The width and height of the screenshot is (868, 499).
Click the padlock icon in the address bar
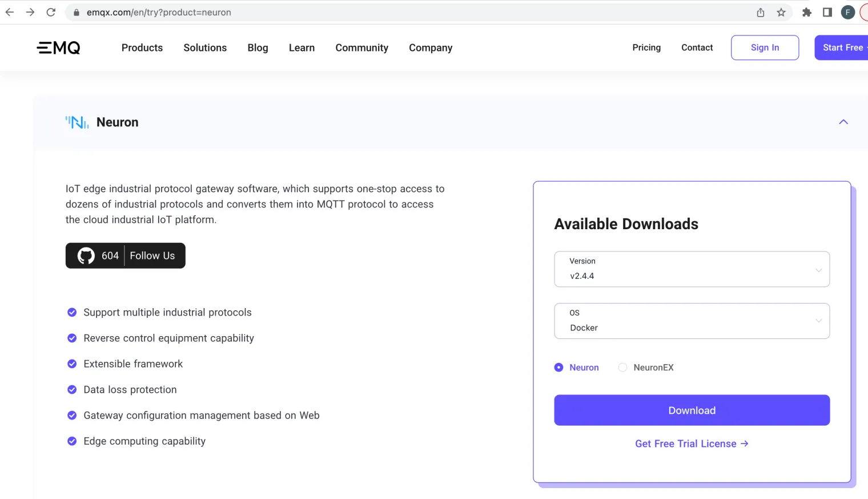point(76,11)
